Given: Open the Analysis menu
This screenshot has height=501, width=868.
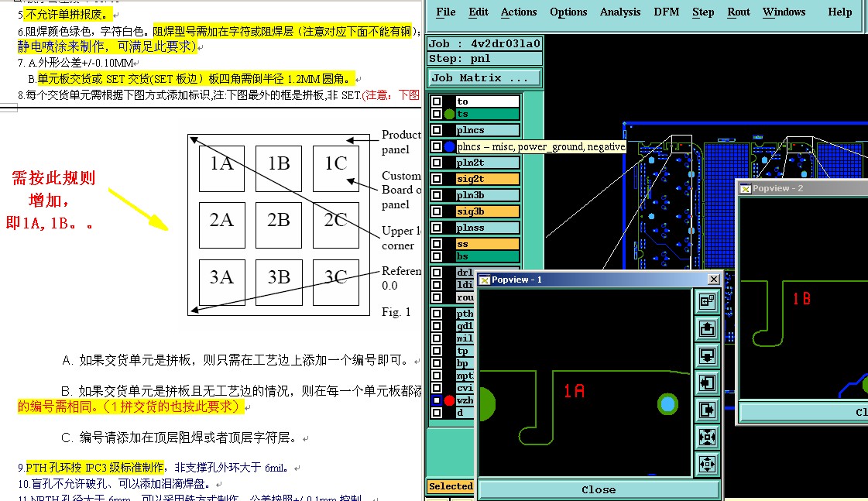Looking at the screenshot, I should (620, 12).
